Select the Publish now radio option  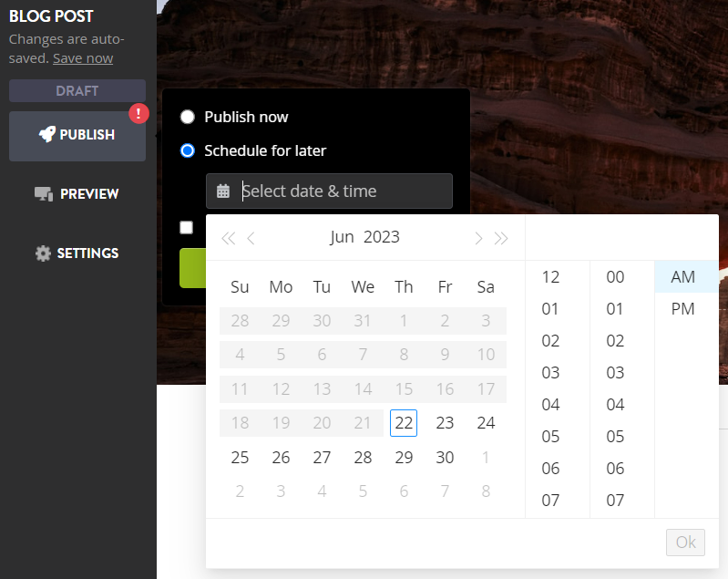pos(188,117)
